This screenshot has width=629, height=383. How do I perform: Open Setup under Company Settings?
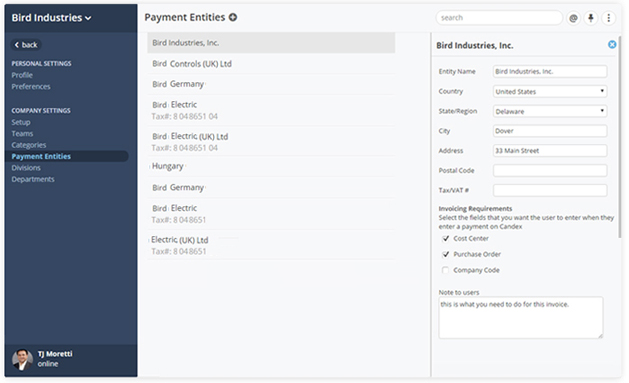(x=21, y=122)
